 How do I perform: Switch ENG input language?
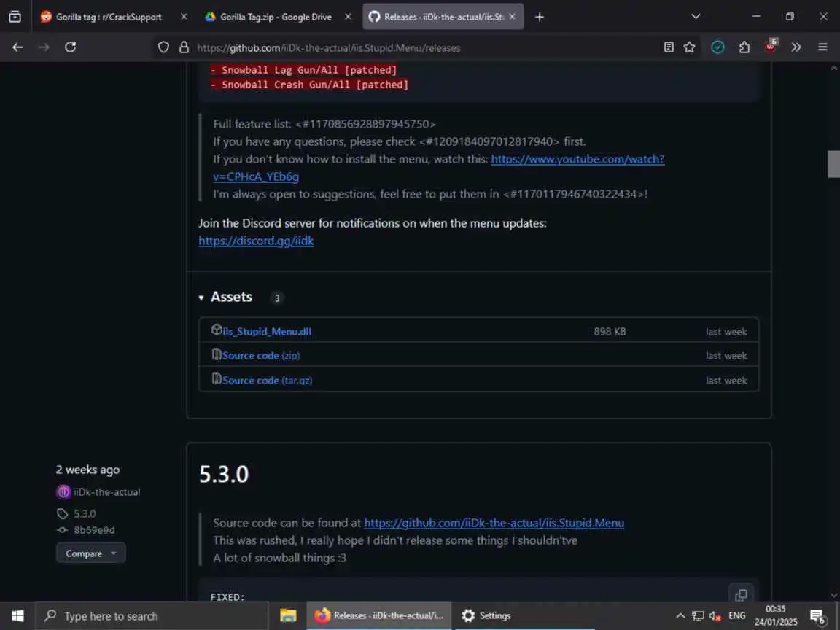[737, 615]
